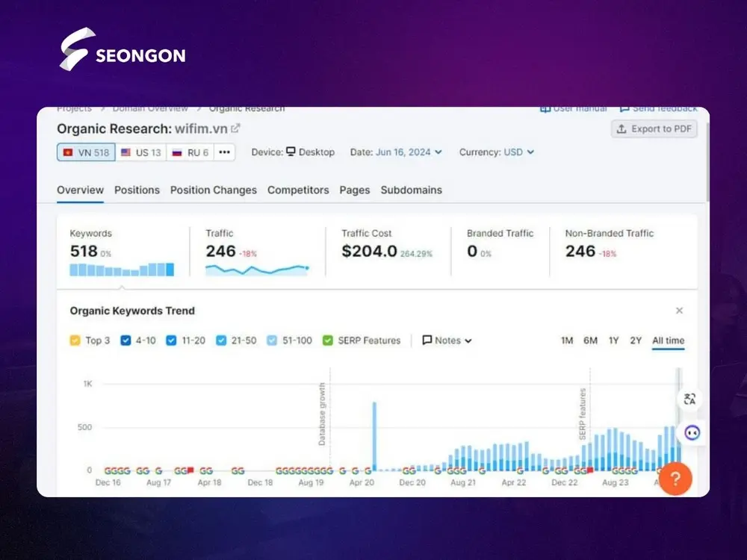The height and width of the screenshot is (560, 747).
Task: Click the Projects breadcrumb
Action: (x=74, y=109)
